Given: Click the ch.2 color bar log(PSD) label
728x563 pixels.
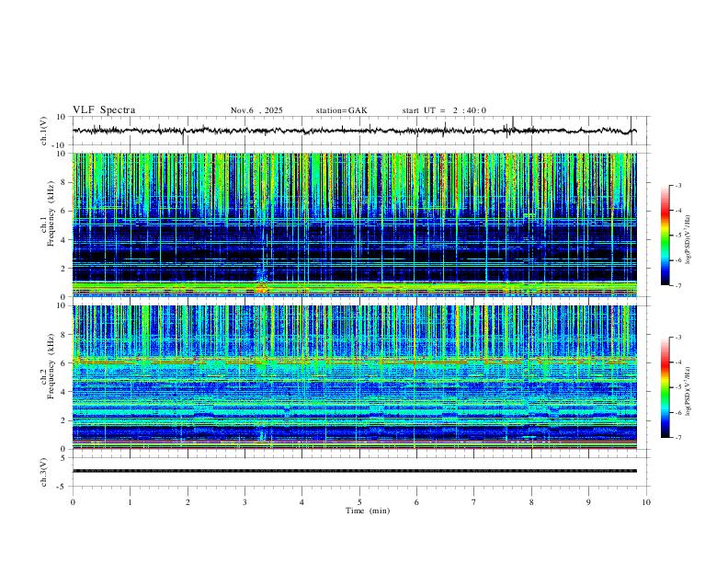Looking at the screenshot, I should pyautogui.click(x=688, y=391).
